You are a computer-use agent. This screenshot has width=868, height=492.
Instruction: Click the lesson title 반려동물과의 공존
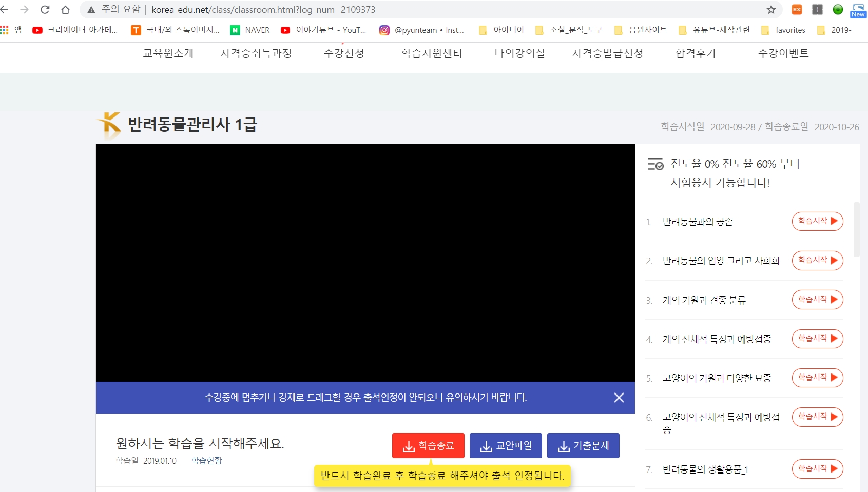(x=698, y=222)
